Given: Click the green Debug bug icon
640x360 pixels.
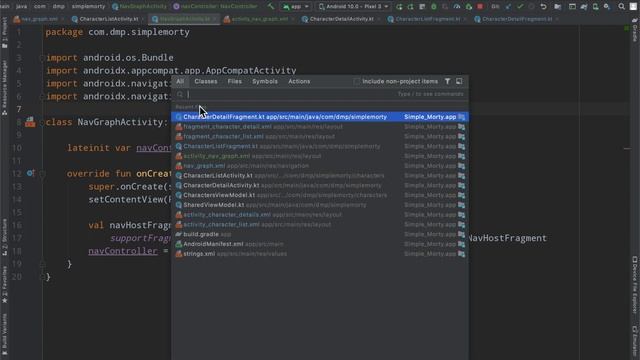Looking at the screenshot, I should pos(433,7).
